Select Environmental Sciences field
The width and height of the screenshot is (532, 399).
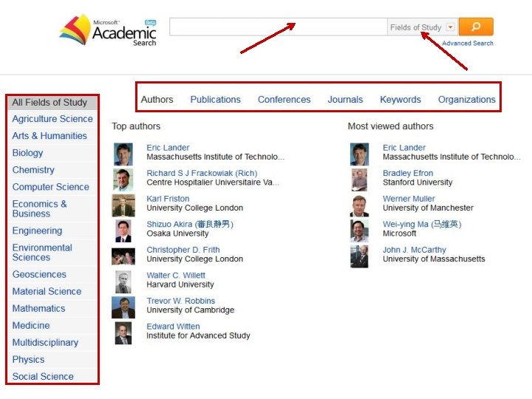(x=42, y=253)
